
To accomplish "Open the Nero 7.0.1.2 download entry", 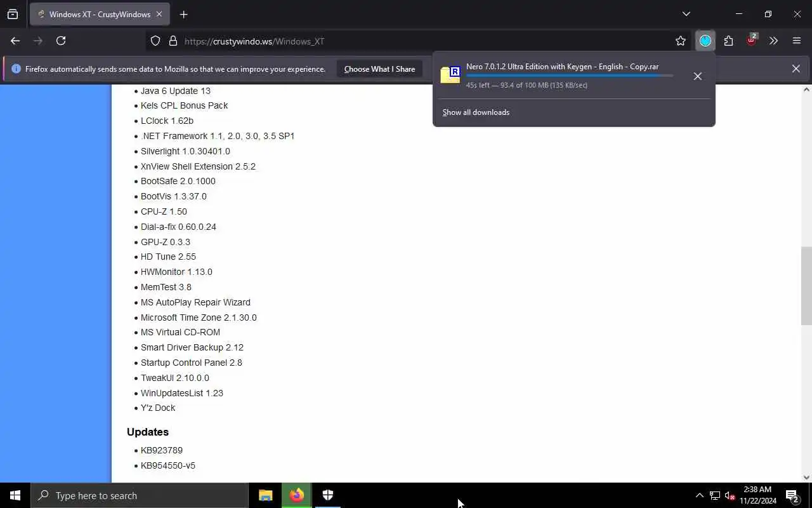I will [x=562, y=76].
